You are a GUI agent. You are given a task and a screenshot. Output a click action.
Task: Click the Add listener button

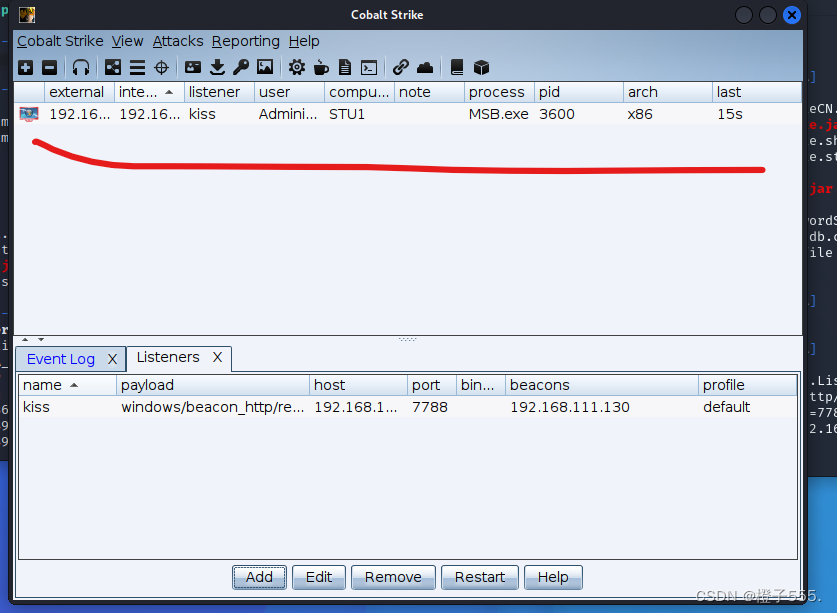(259, 577)
